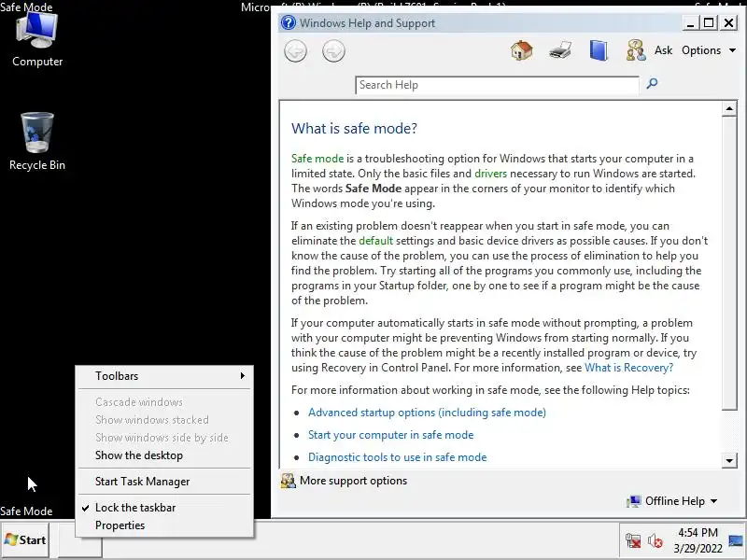
Task: Go forward in Help and Support
Action: point(333,51)
